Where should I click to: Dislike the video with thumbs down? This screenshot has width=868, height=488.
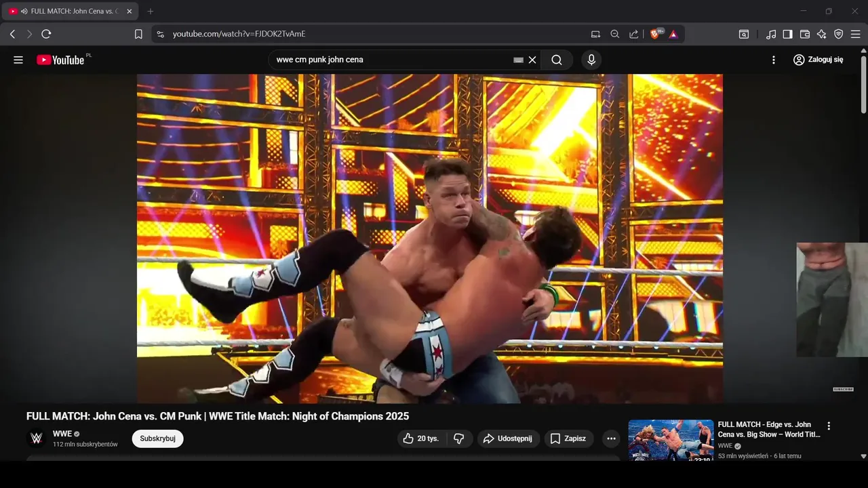pos(459,439)
